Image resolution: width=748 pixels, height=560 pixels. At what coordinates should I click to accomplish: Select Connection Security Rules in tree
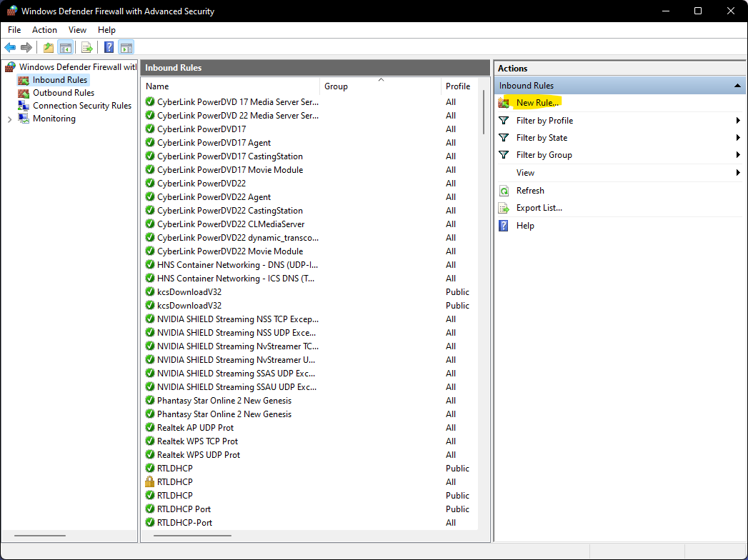tap(82, 106)
